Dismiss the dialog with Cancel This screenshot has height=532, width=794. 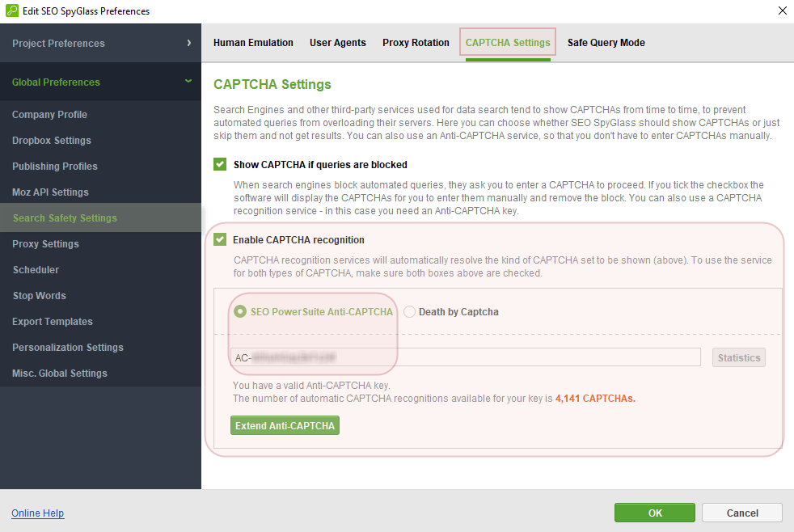(741, 513)
